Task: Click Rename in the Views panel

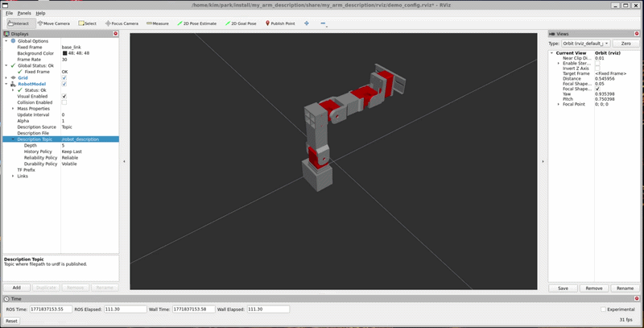Action: click(x=625, y=289)
